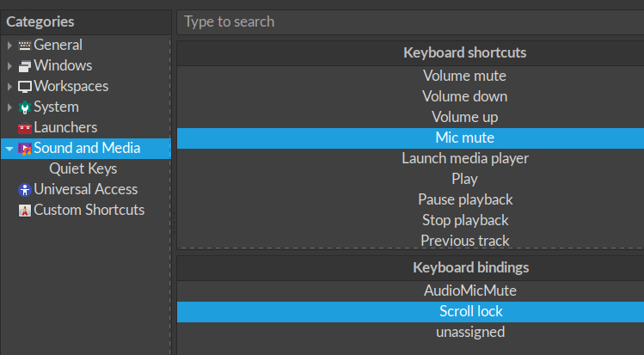Click the Custom Shortcuts icon
Viewport: 644px width, 355px height.
[x=25, y=211]
